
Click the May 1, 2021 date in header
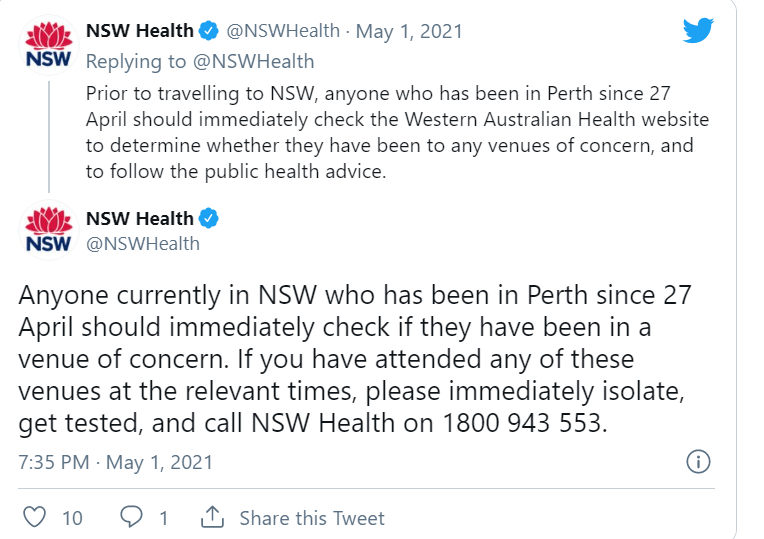[409, 32]
